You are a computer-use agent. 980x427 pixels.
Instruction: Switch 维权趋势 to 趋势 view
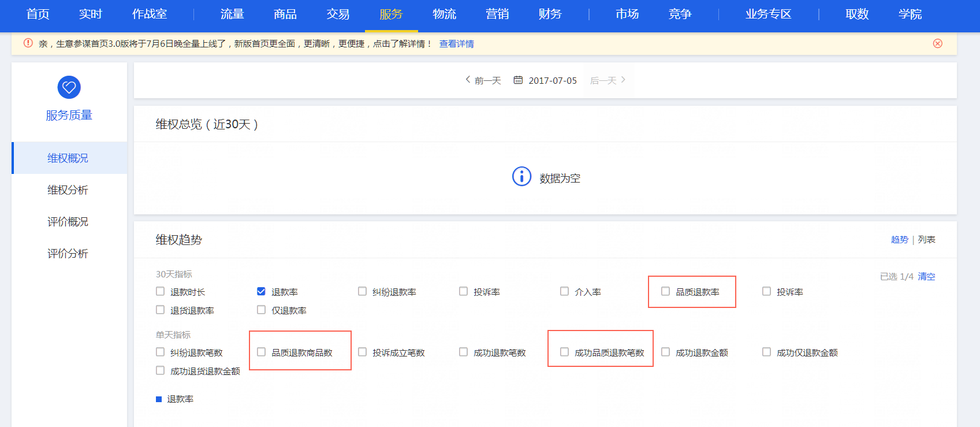click(899, 239)
